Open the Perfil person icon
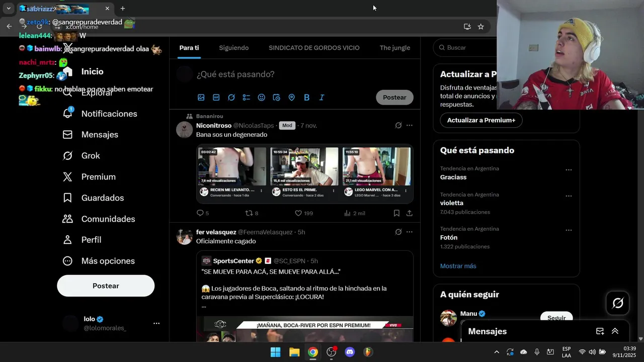 67,240
